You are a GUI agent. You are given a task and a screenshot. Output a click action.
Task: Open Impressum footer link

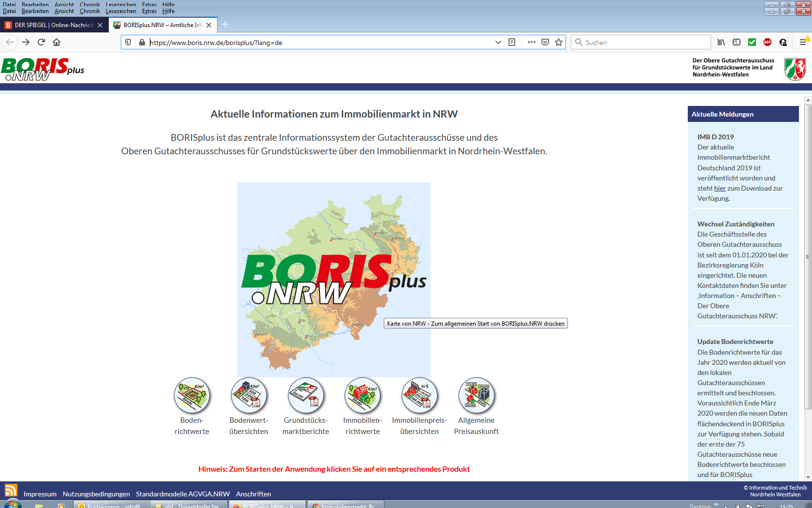click(40, 494)
